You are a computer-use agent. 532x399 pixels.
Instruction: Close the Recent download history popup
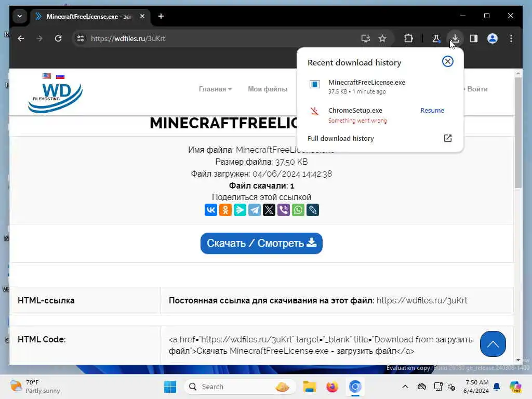coord(447,61)
